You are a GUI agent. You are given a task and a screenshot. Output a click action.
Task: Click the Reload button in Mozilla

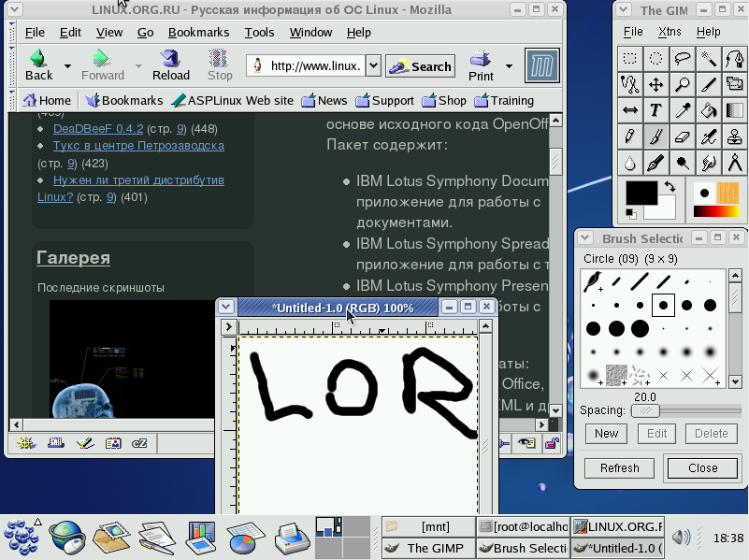tap(170, 65)
